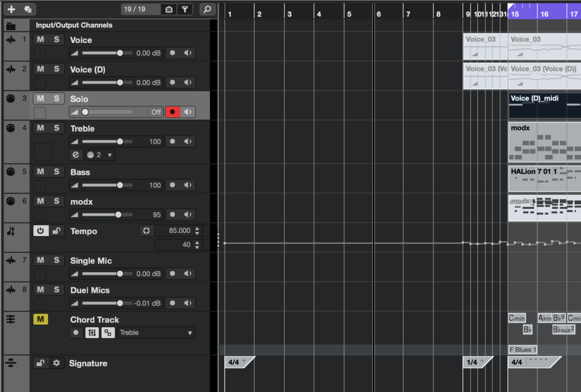The height and width of the screenshot is (392, 581).
Task: Open the Chord Track Treble target dropdown
Action: [156, 332]
